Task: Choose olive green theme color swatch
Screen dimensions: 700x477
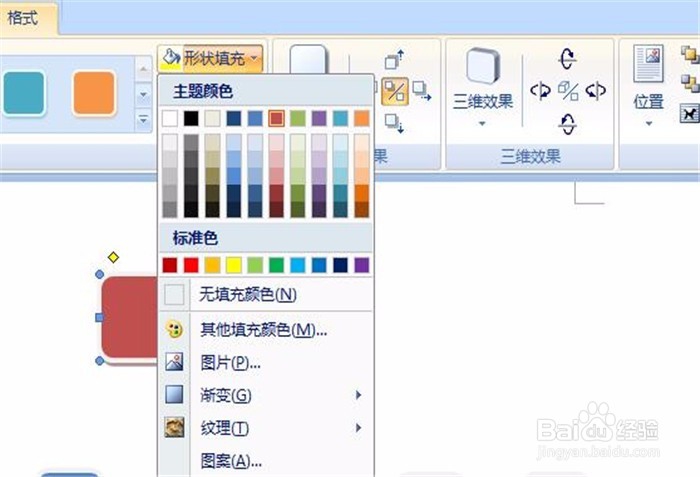Action: tap(298, 118)
